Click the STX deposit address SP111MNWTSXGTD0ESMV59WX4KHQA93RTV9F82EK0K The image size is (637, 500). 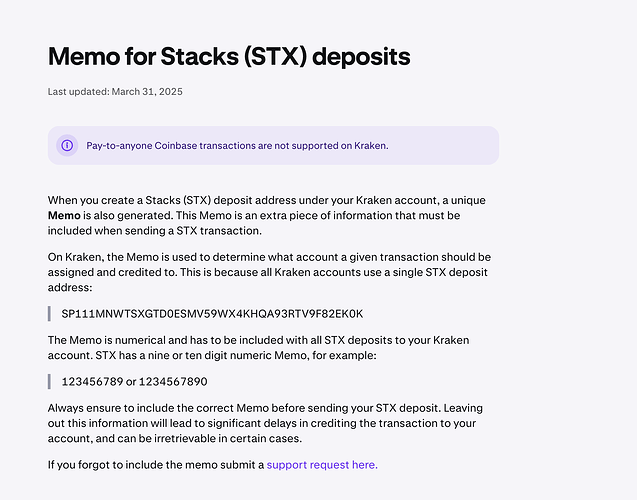(212, 314)
